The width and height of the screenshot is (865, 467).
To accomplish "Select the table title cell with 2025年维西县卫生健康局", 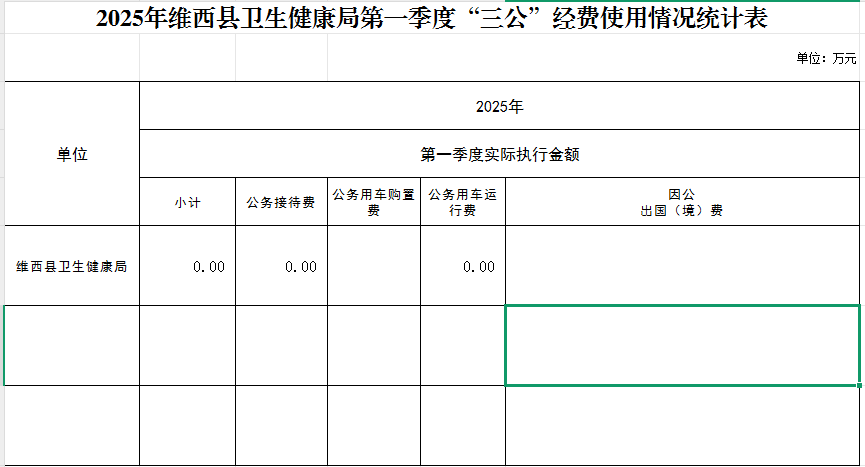I will point(432,19).
